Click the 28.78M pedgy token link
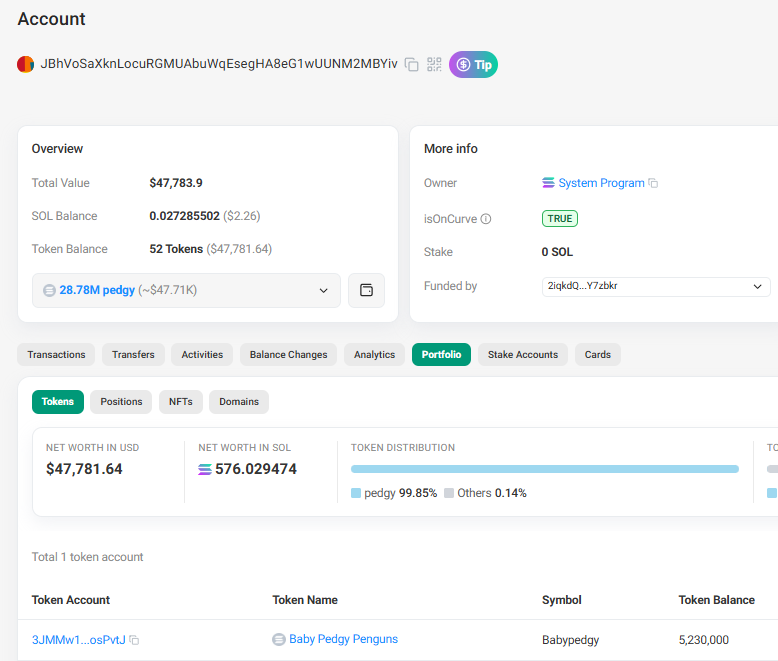 click(x=97, y=290)
